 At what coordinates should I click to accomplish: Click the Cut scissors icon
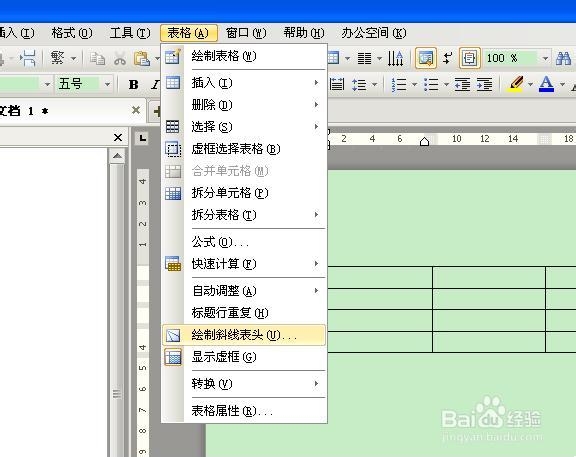click(120, 58)
